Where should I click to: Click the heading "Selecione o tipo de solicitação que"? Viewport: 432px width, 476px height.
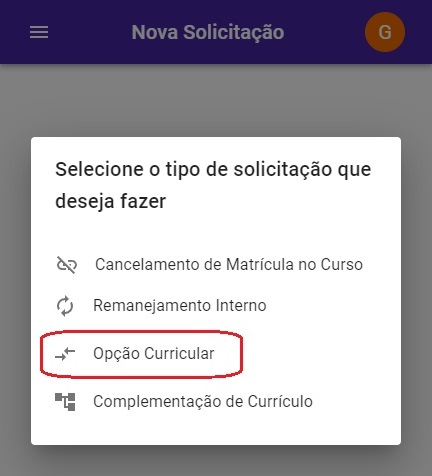(x=213, y=170)
